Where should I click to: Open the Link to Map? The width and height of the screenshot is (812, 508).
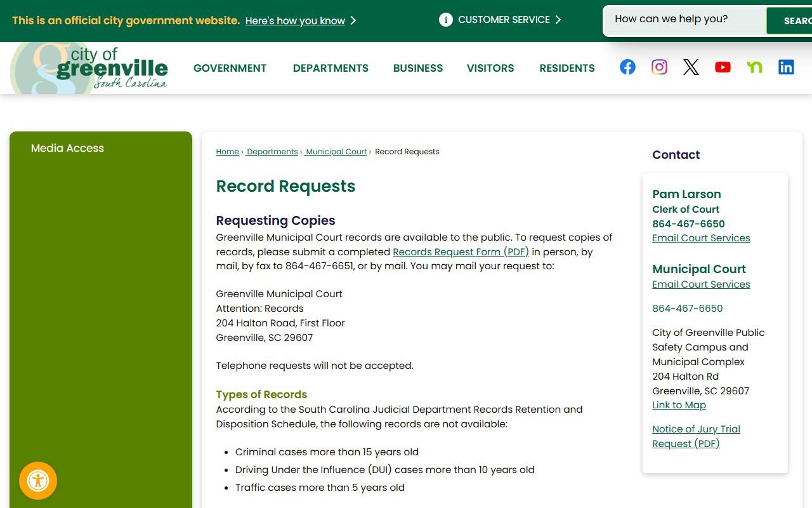coord(679,405)
